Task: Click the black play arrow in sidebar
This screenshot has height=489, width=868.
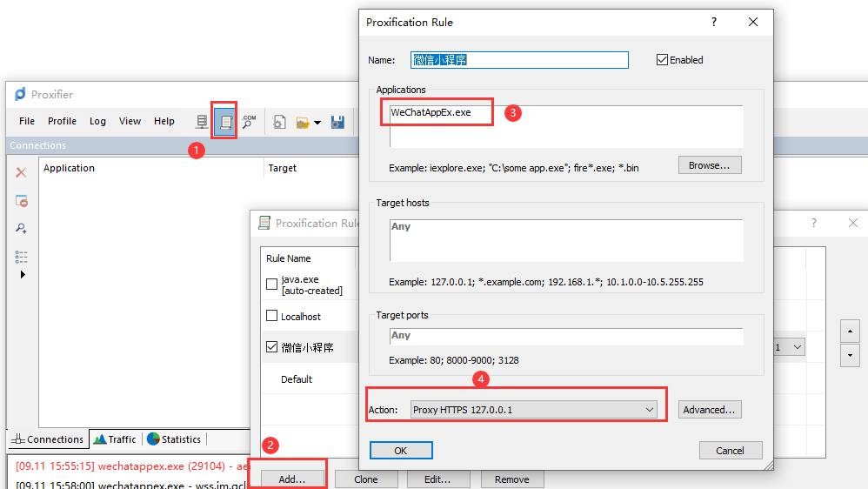Action: click(23, 275)
